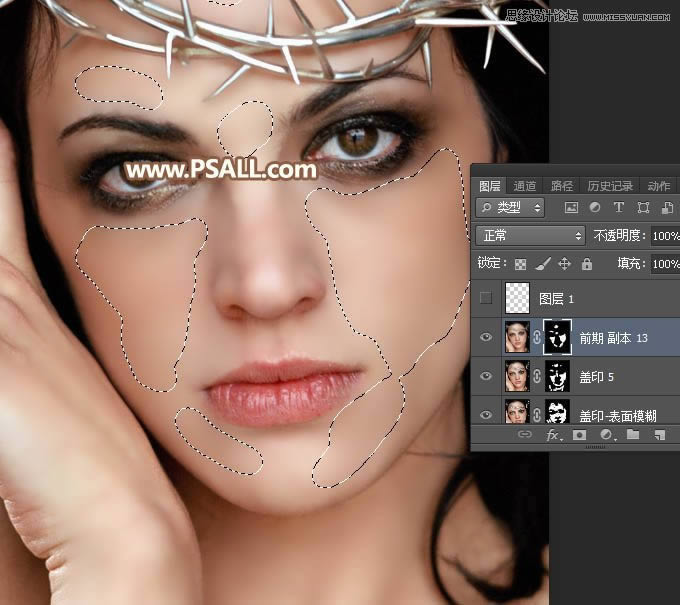Viewport: 680px width, 605px height.
Task: Click the new group folder icon
Action: click(633, 436)
